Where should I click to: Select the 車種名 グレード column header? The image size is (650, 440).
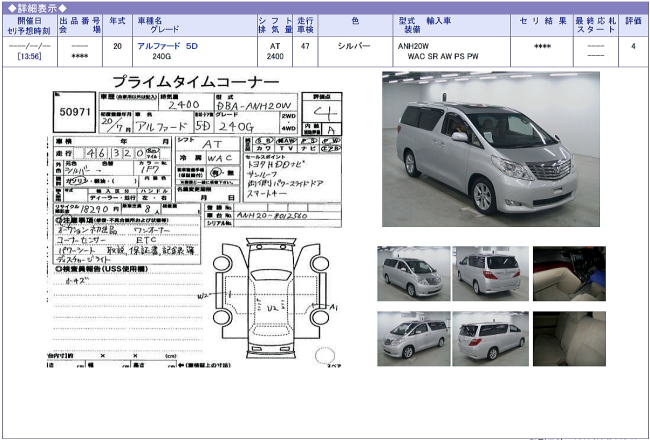click(x=195, y=25)
